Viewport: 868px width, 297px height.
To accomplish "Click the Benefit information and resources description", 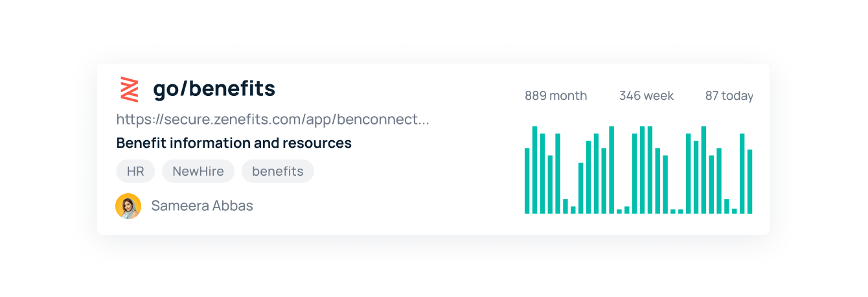I will pyautogui.click(x=234, y=143).
